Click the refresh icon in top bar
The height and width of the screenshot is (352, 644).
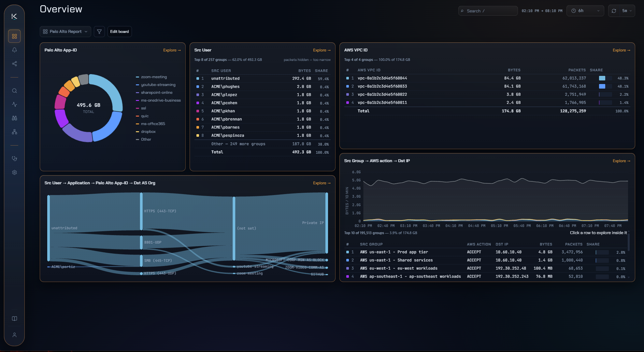tap(614, 11)
